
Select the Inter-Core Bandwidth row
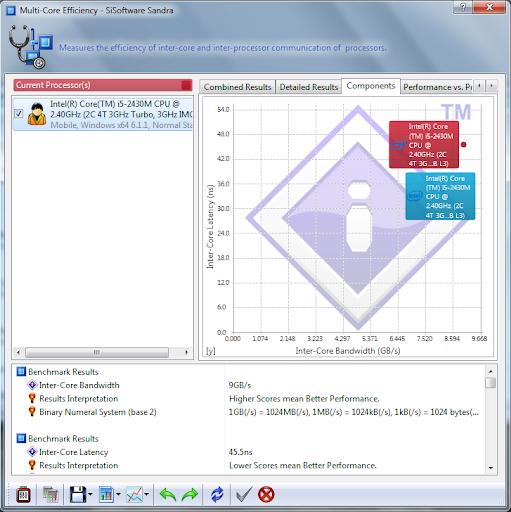[248, 385]
